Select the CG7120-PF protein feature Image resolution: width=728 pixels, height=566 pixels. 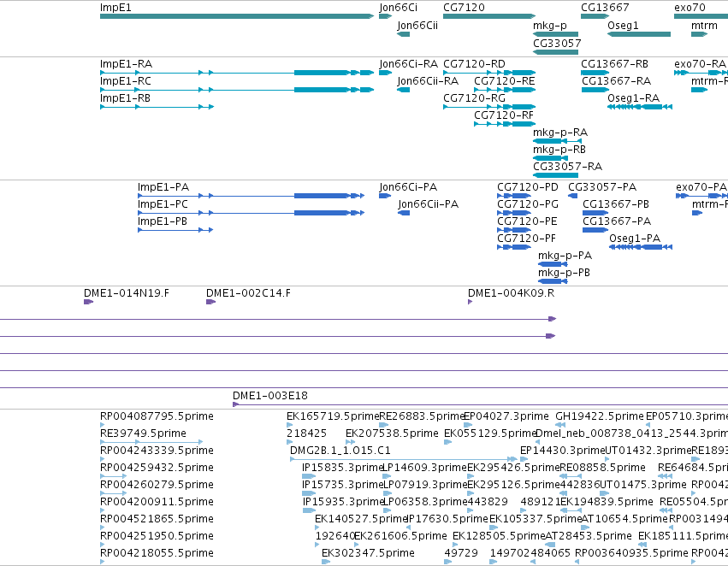click(514, 247)
